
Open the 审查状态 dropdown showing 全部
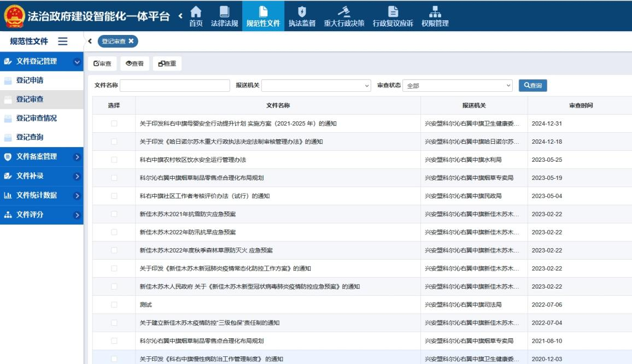[458, 86]
